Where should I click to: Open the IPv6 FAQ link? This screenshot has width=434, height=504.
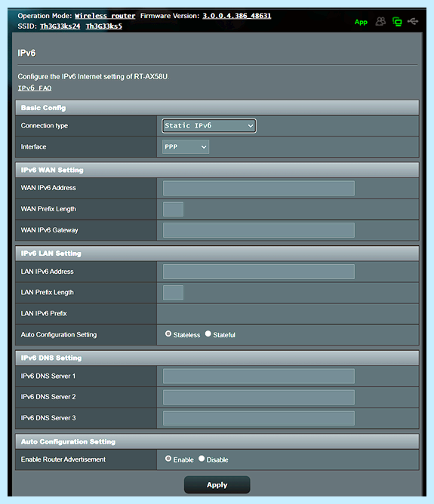[x=35, y=88]
